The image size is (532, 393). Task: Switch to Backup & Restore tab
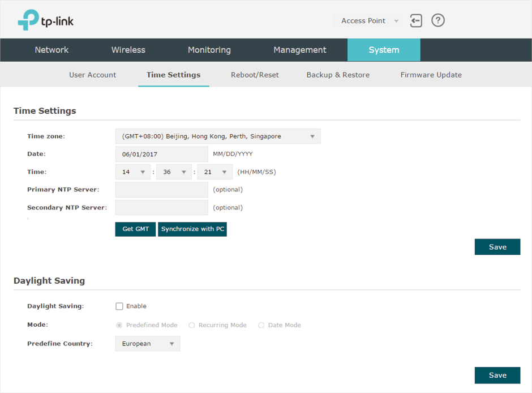pos(338,75)
